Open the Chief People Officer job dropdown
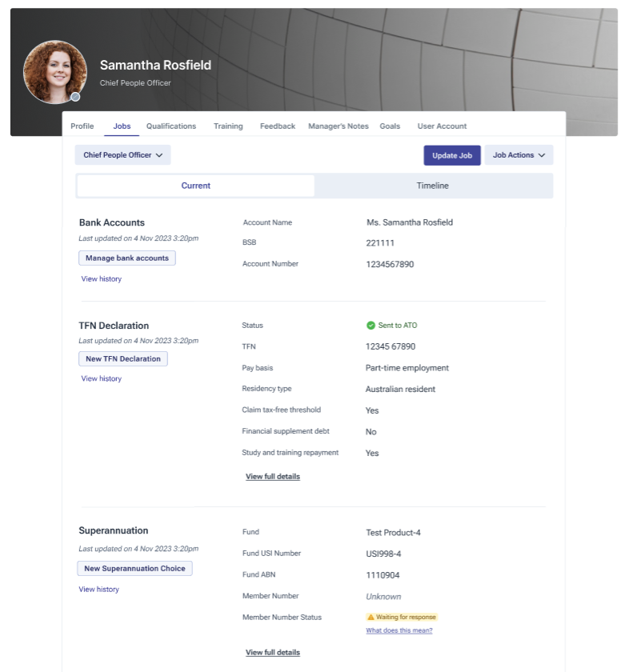Image resolution: width=629 pixels, height=672 pixels. click(122, 155)
